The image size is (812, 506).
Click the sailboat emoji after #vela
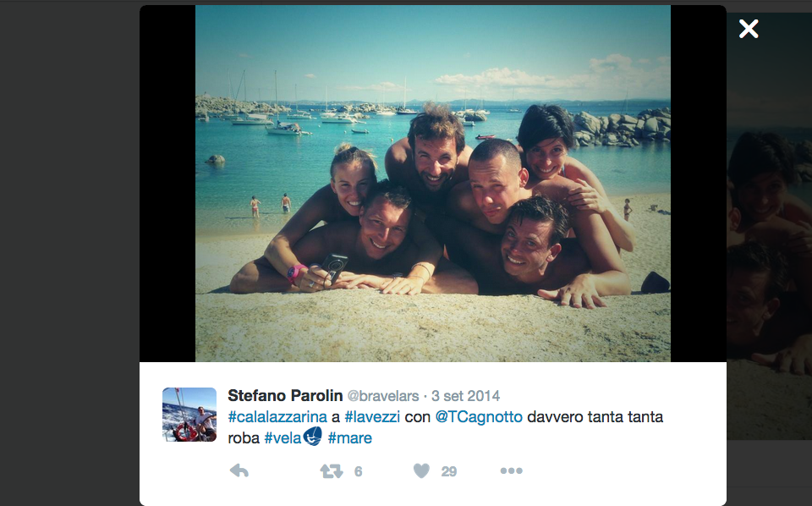pos(312,437)
